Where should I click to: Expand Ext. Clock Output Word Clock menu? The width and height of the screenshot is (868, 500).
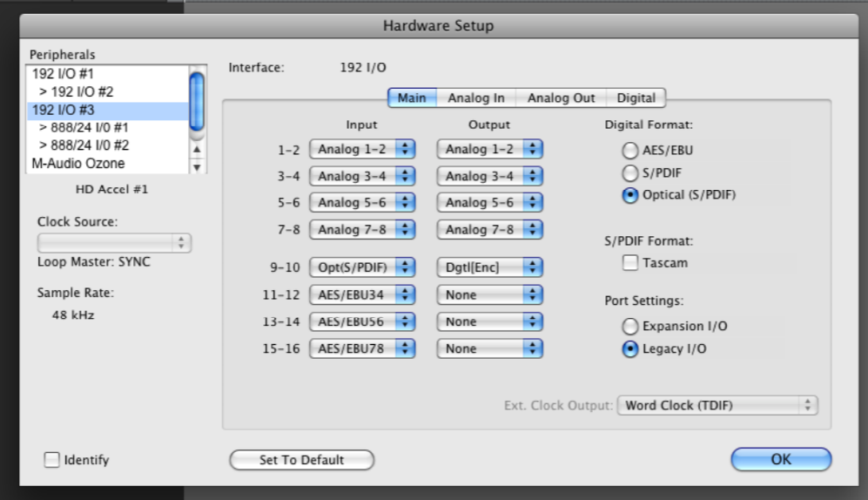(717, 406)
